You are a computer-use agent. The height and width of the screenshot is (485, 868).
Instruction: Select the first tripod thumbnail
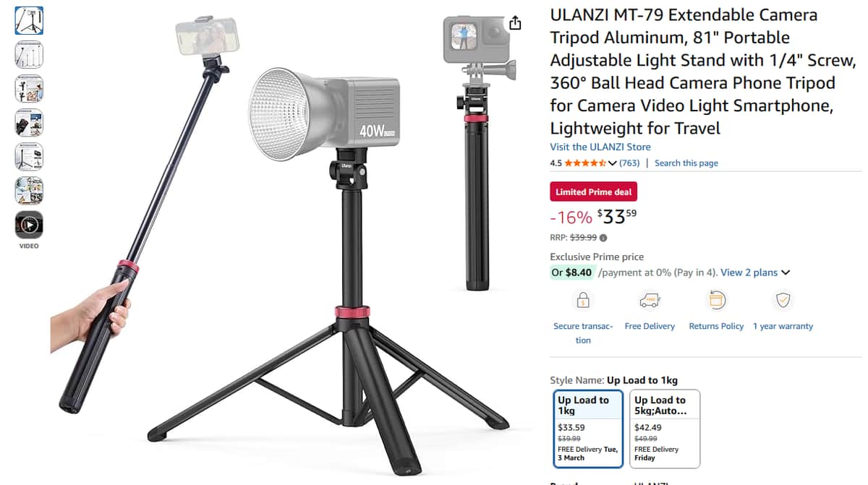pos(29,20)
